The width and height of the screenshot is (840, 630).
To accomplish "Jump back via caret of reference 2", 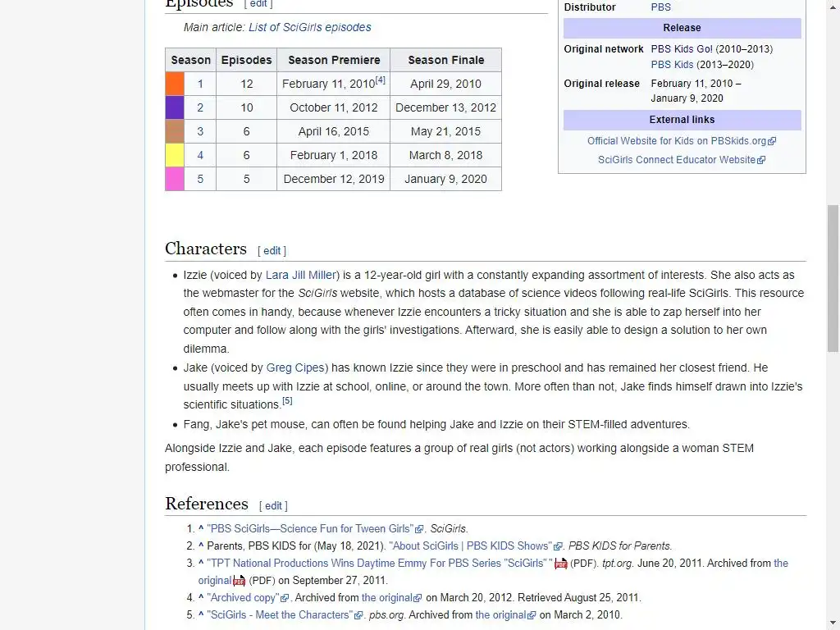I will click(x=201, y=546).
